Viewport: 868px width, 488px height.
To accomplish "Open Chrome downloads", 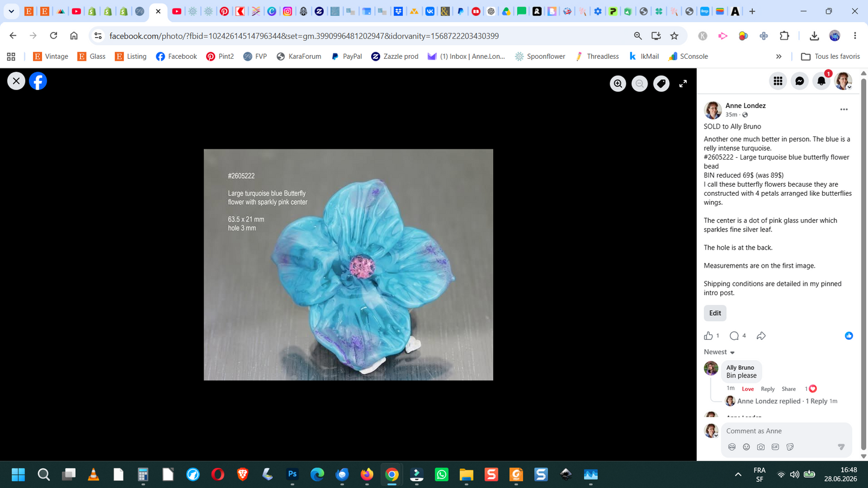I will point(815,36).
